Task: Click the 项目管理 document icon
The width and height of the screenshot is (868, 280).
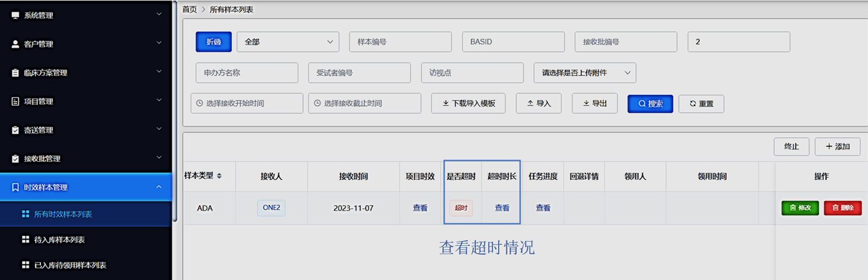Action: tap(15, 102)
